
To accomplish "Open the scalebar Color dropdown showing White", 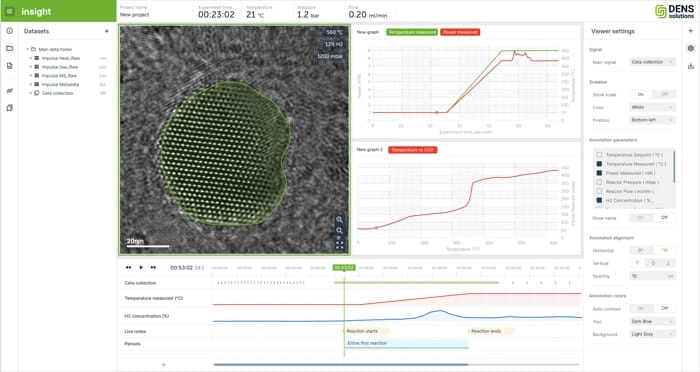I will (653, 107).
